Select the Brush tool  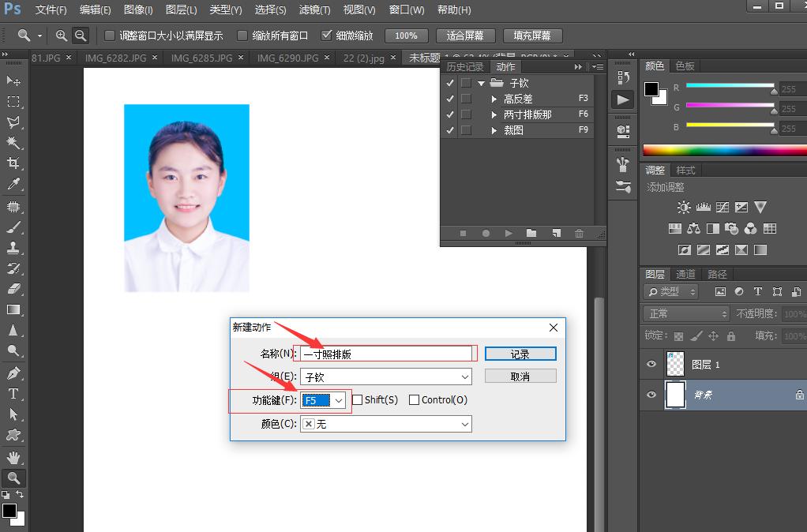(13, 225)
